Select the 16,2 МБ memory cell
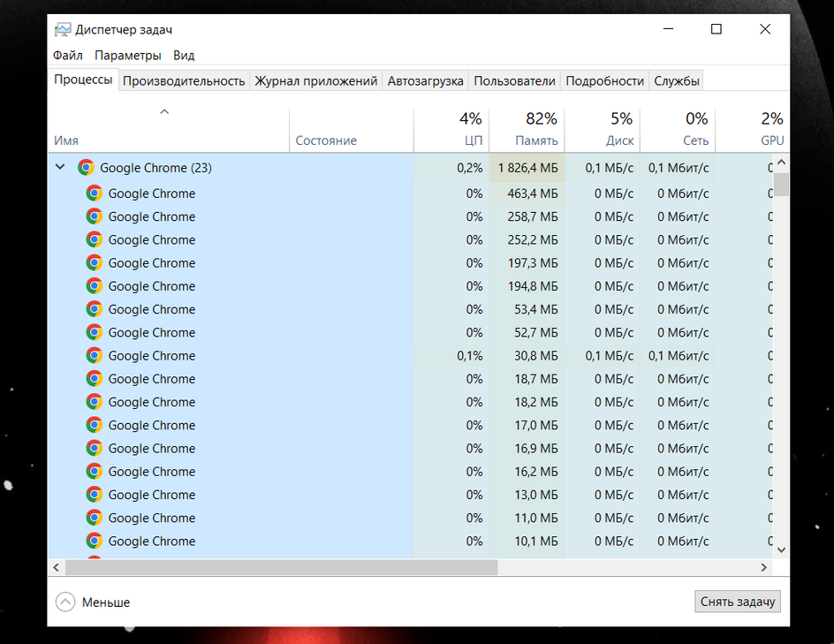This screenshot has width=834, height=644. [x=527, y=471]
